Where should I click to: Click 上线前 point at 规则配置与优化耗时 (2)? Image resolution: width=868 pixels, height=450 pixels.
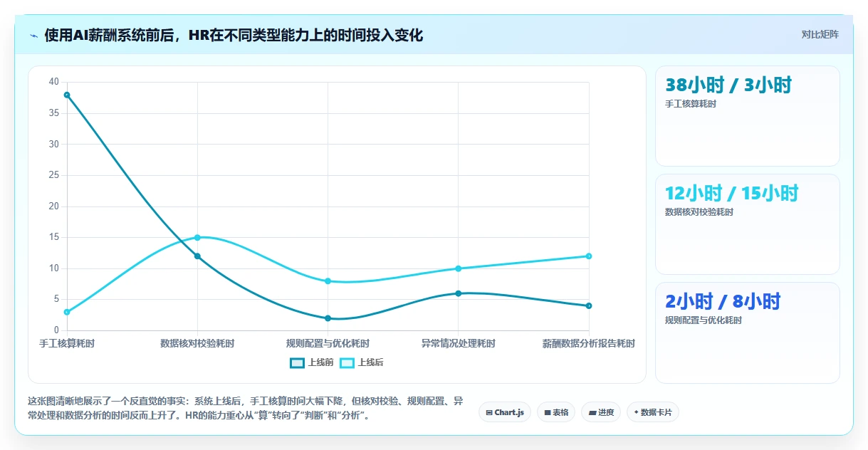pos(328,318)
